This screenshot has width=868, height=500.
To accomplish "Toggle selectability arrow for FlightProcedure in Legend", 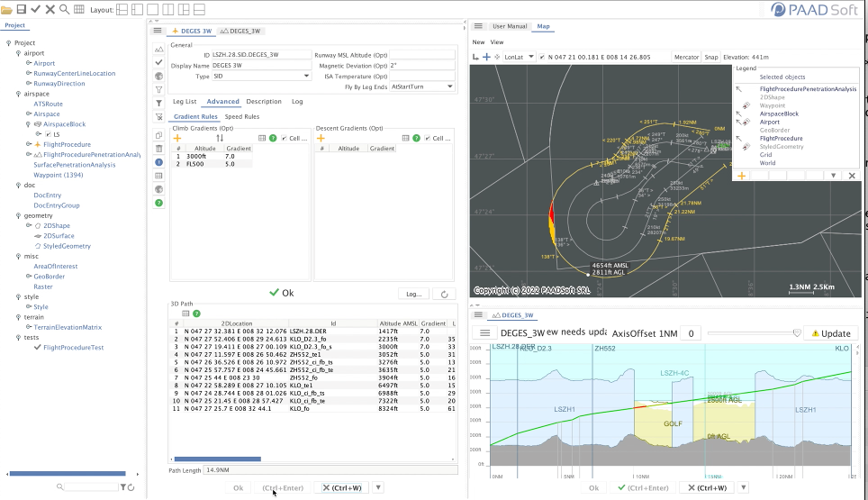I will click(x=738, y=139).
